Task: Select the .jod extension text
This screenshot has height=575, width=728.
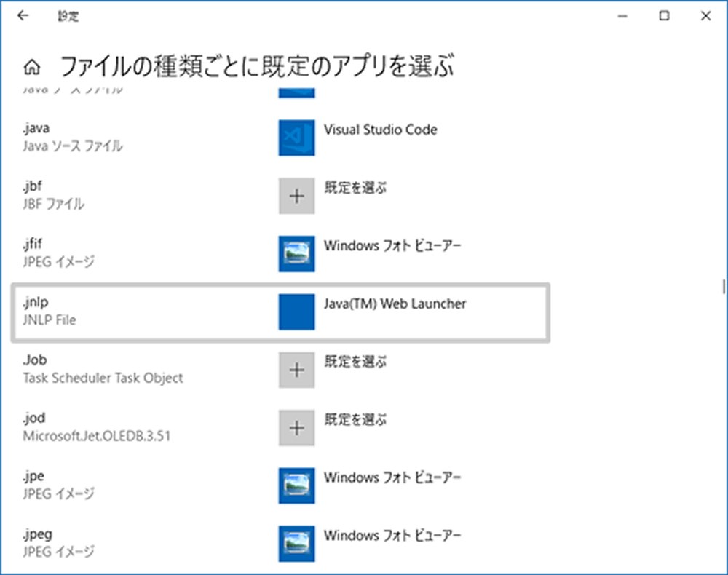Action: click(34, 418)
